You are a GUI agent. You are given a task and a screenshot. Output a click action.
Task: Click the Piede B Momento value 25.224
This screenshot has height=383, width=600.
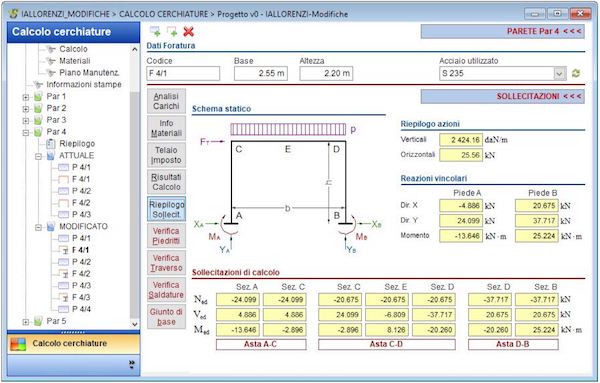537,236
